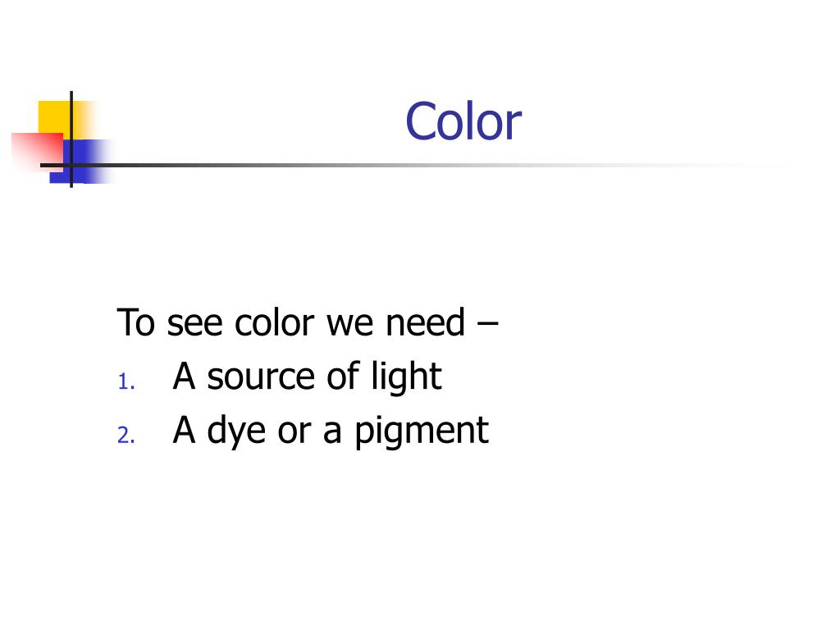This screenshot has height=630, width=840.
Task: Select the word "or" in item two
Action: (x=294, y=431)
